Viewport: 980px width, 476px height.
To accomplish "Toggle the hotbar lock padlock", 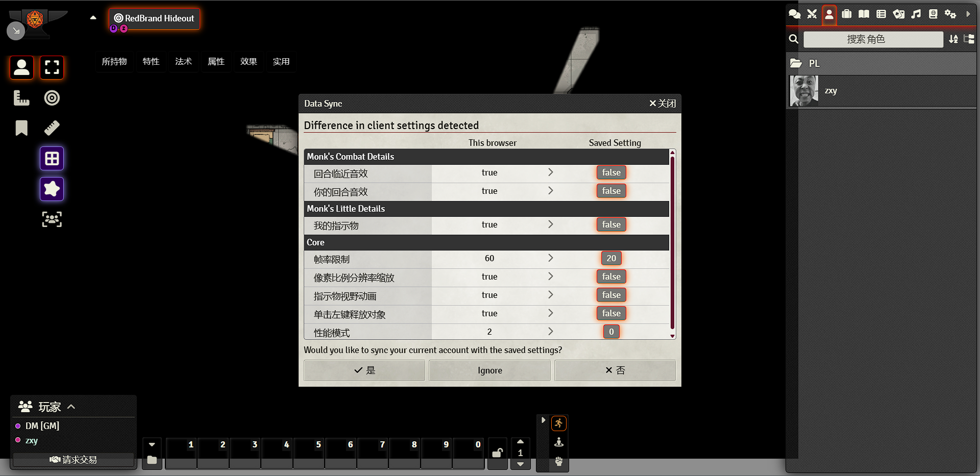I will [x=497, y=452].
